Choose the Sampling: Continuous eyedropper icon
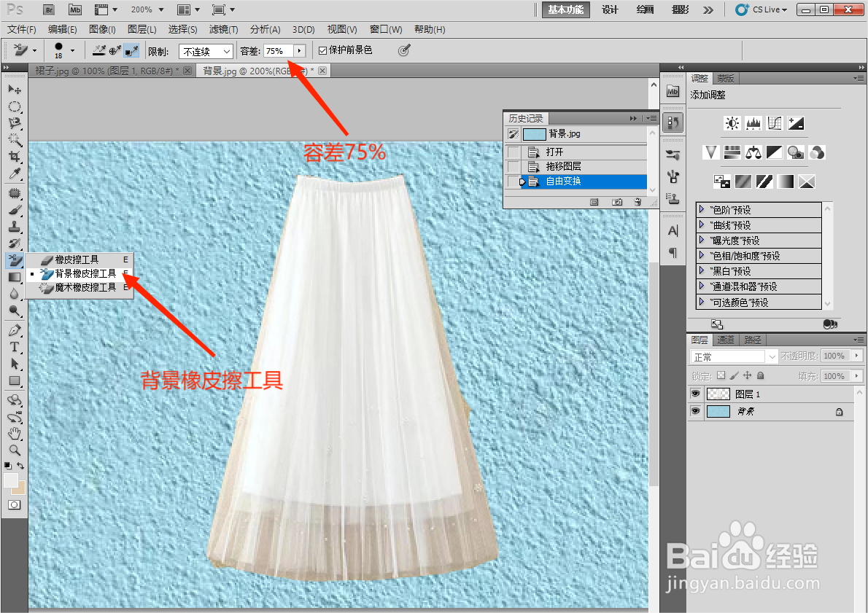This screenshot has width=868, height=613. [x=99, y=50]
